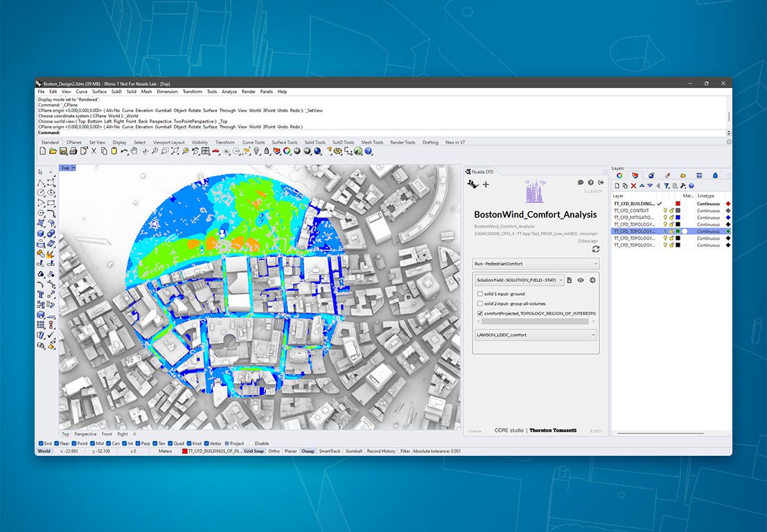Toggle the Mid osnap checkbox
Viewport: 767px width, 532px height.
coord(92,443)
